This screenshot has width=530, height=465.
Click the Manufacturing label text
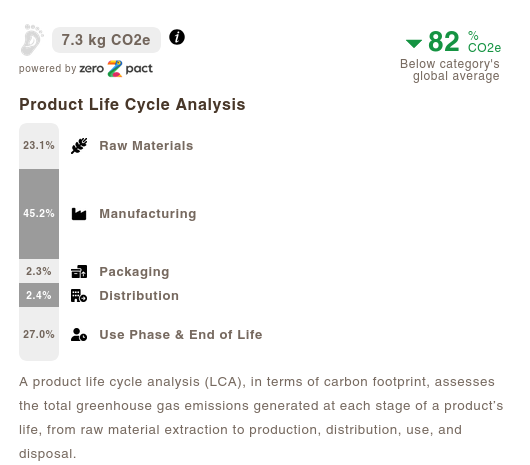click(x=148, y=214)
